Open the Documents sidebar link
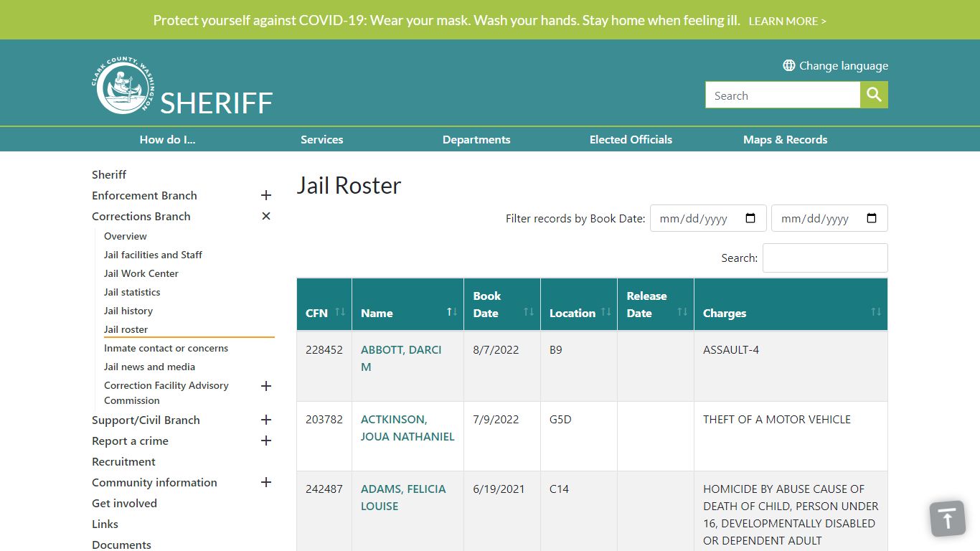 pyautogui.click(x=121, y=545)
